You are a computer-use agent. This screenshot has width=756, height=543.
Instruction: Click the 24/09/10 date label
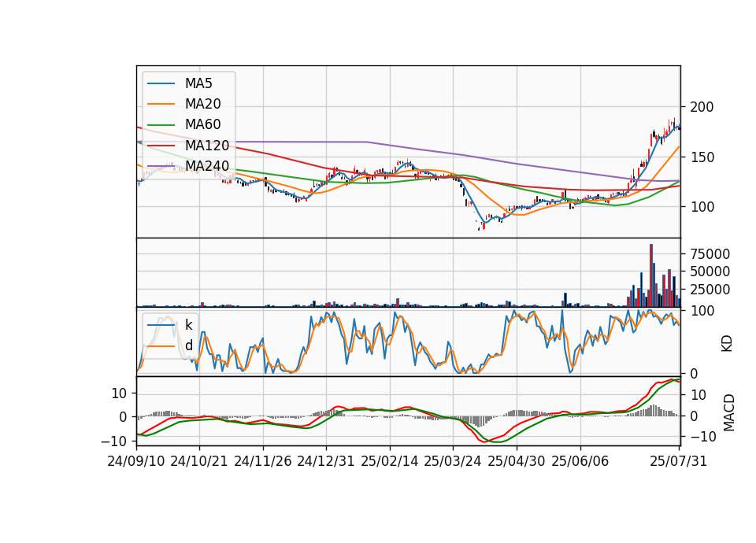coord(136,461)
